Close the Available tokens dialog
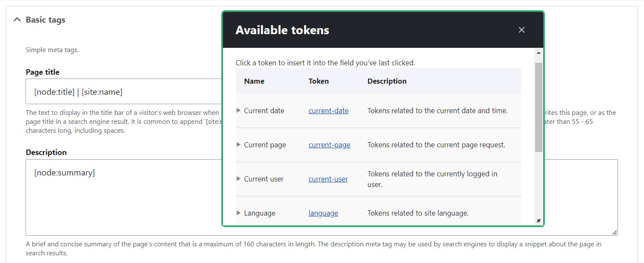Screen dimensions: 644x263 point(521,30)
